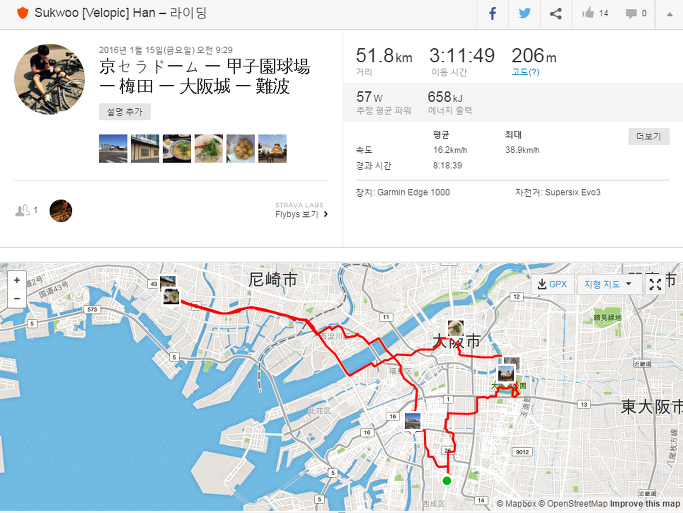Click 더보기 to show more stats

pos(649,137)
